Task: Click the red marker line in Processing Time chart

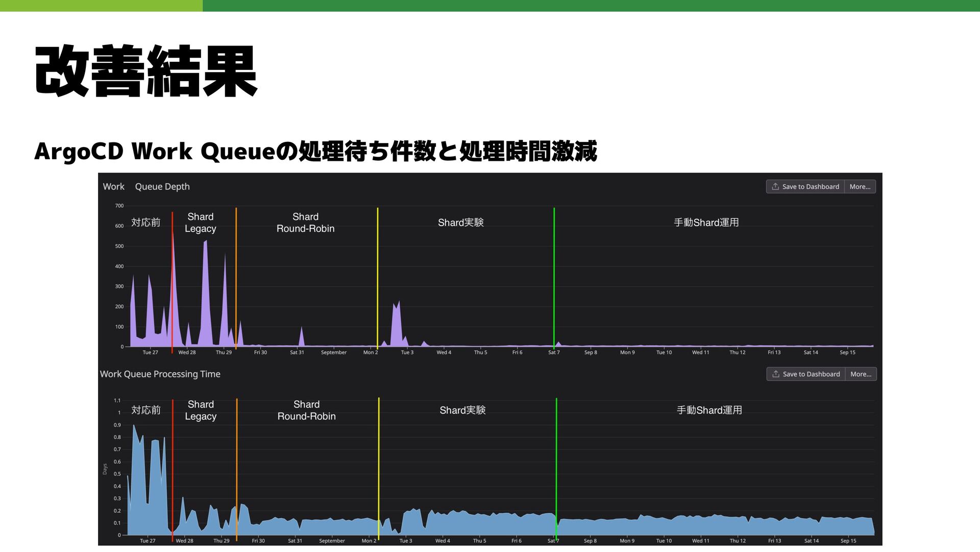Action: (x=173, y=470)
